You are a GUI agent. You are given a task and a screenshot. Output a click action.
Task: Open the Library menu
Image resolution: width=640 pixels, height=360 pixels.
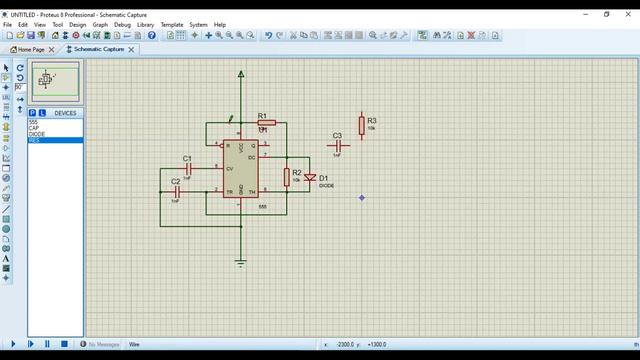click(x=145, y=24)
